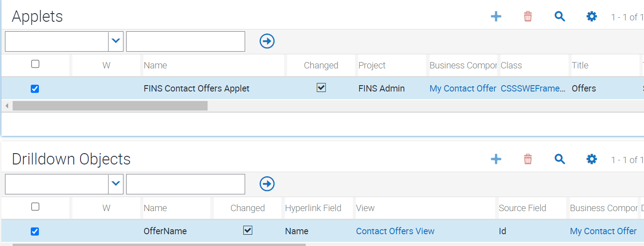The image size is (644, 246).
Task: Toggle the select-all checkbox in Applets header
Action: click(35, 64)
